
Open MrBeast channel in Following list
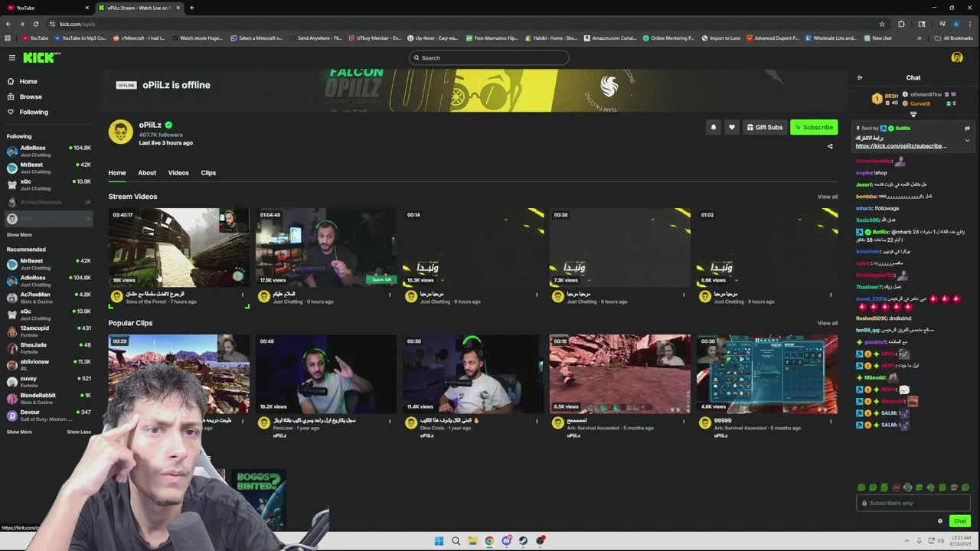click(x=49, y=168)
